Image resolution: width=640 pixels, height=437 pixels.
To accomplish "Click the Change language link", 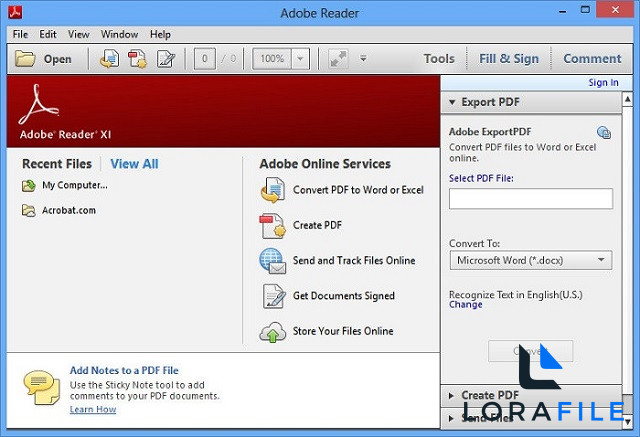I will tap(466, 305).
